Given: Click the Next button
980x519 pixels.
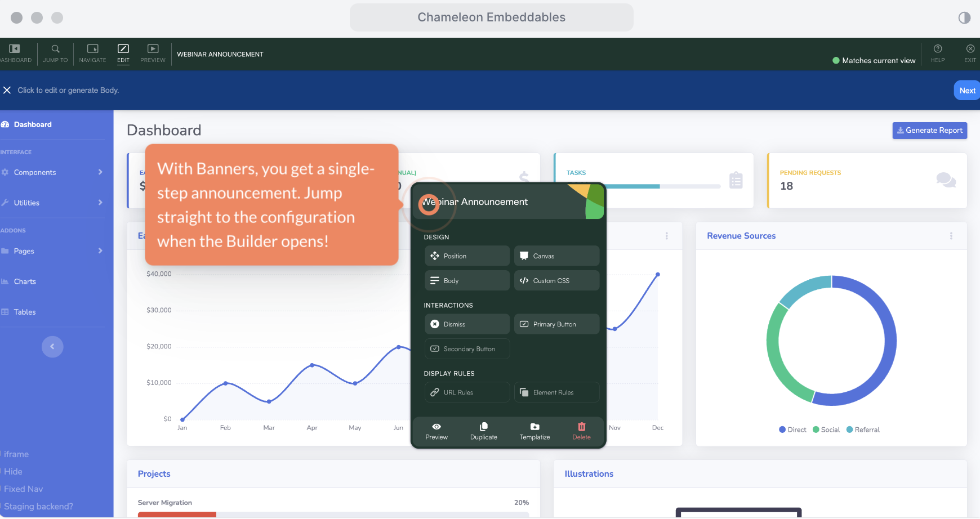Looking at the screenshot, I should click(967, 90).
